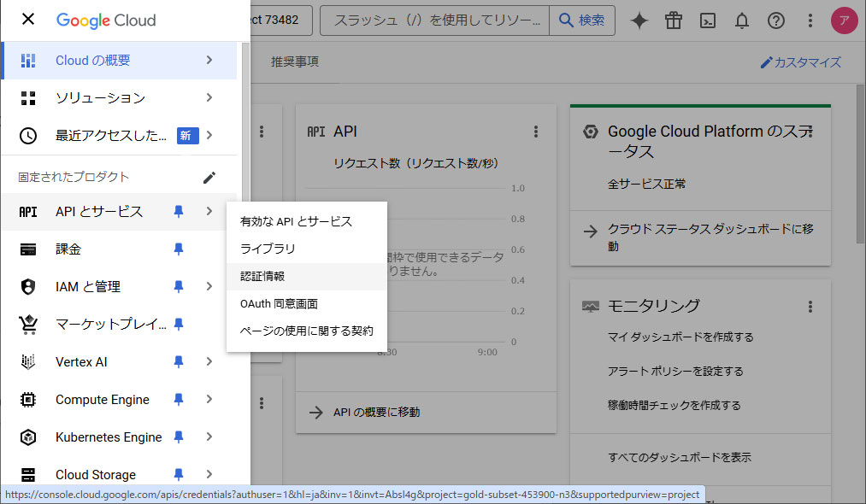Expand the ソリューション submenu chevron
866x504 pixels.
pyautogui.click(x=209, y=97)
